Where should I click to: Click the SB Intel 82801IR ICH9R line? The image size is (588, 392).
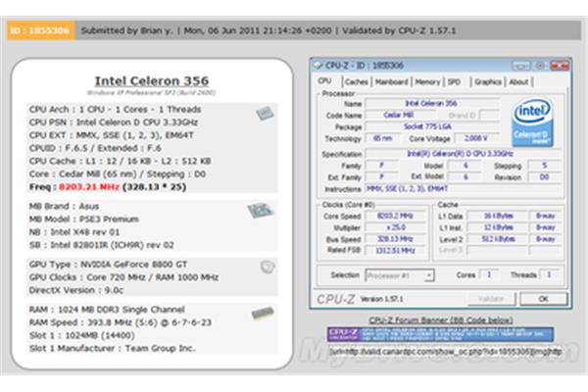(102, 245)
